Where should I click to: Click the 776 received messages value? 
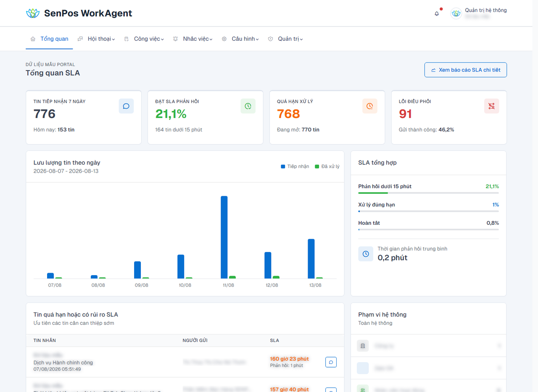pos(45,114)
